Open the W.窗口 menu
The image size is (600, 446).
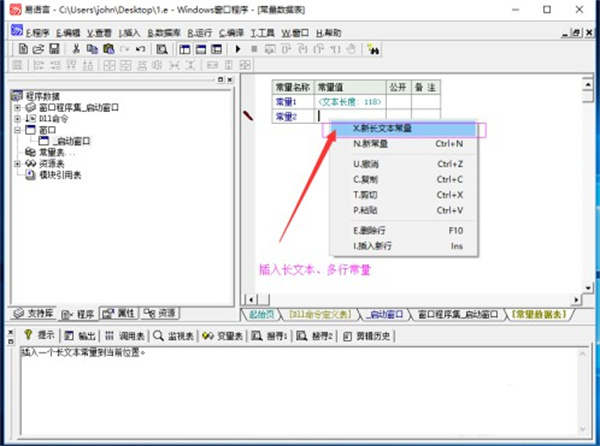[x=295, y=33]
